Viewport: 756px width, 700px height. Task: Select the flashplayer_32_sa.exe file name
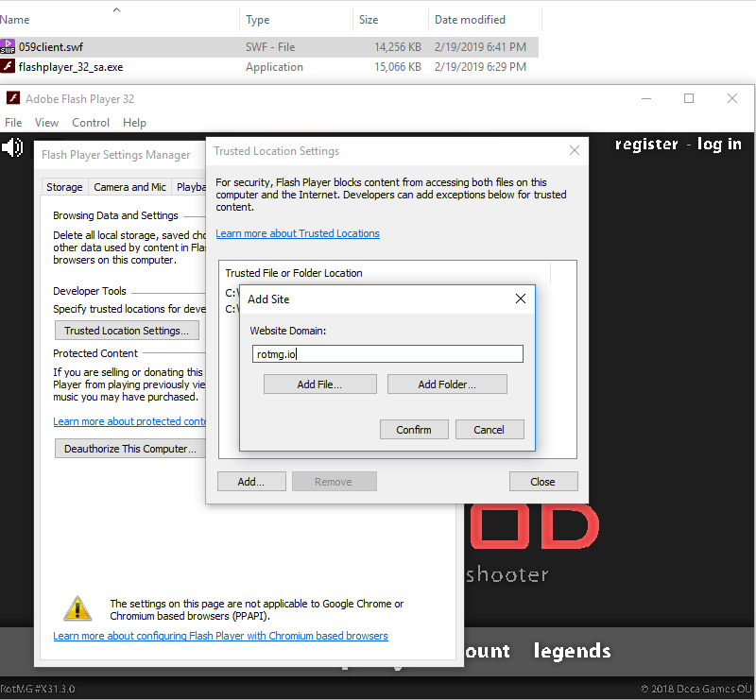click(x=70, y=67)
